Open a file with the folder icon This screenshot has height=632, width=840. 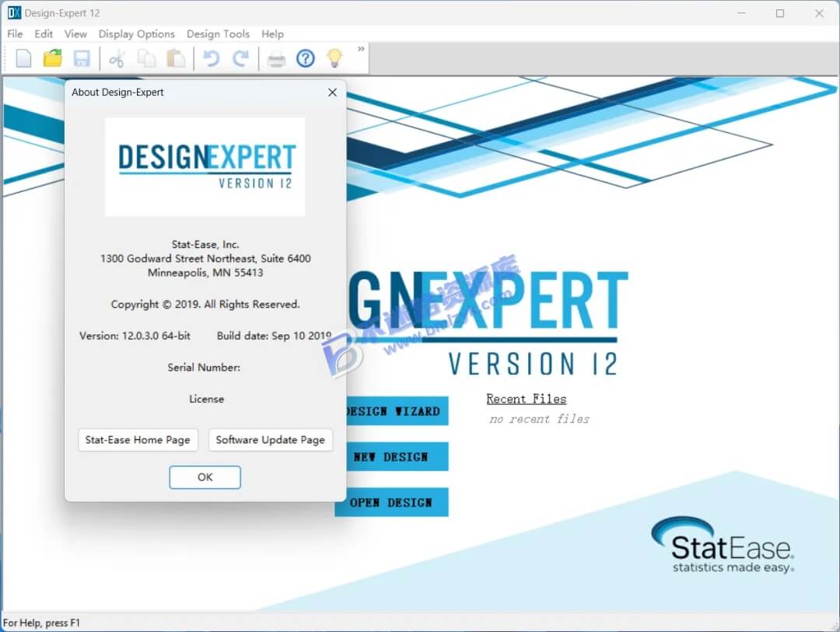(53, 58)
